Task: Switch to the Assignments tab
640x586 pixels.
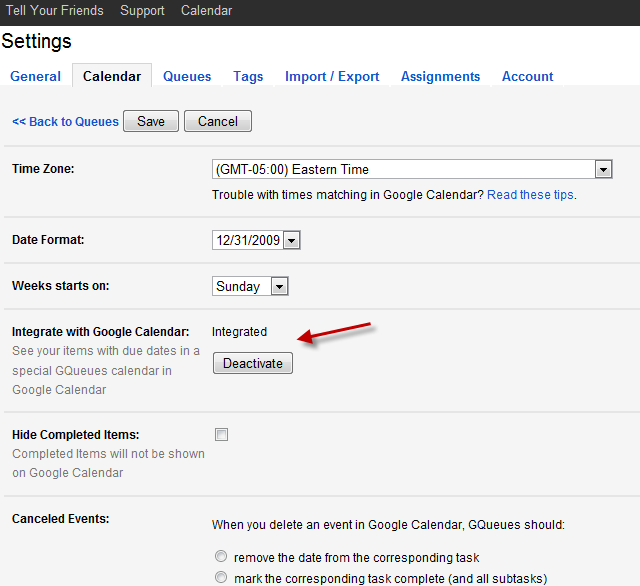Action: [x=440, y=77]
